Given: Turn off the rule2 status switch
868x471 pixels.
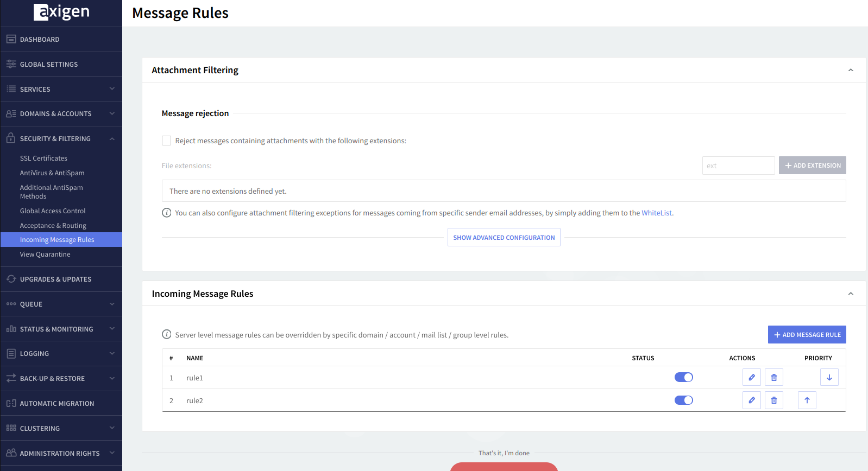Looking at the screenshot, I should pos(683,400).
